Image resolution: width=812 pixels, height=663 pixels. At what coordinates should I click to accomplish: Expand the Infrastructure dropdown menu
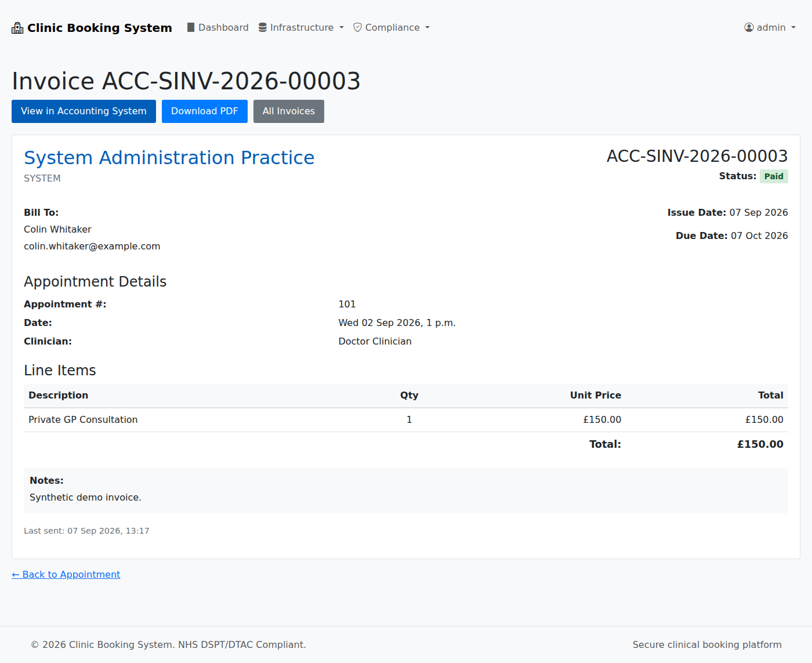(301, 27)
